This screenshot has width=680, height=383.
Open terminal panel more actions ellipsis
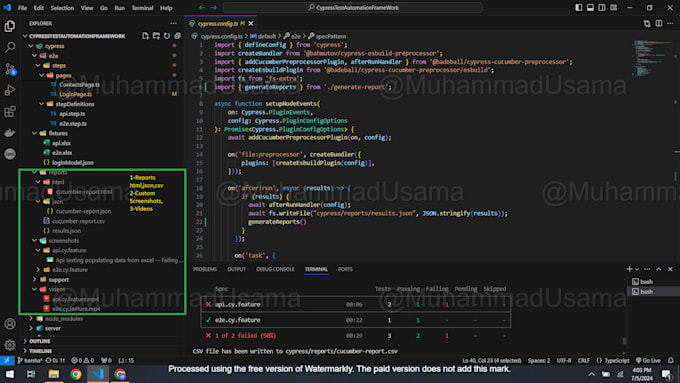[647, 269]
